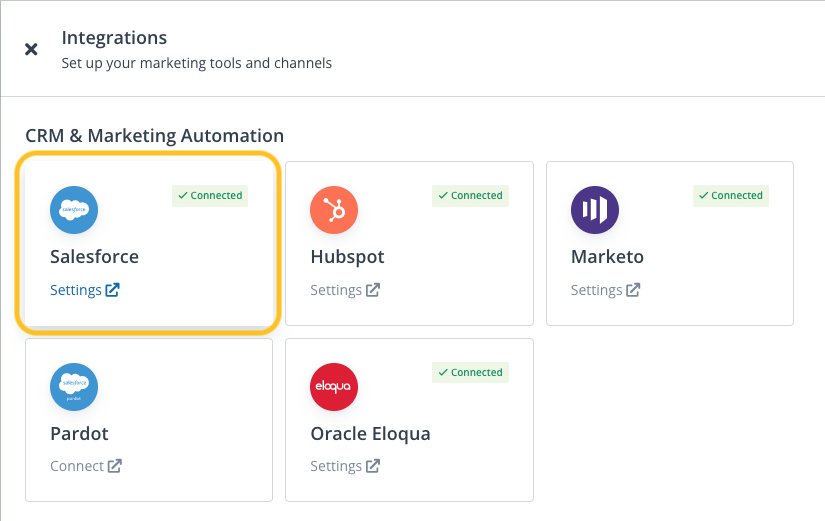The height and width of the screenshot is (521, 825).
Task: Click the Hubspot Connected status badge
Action: click(x=470, y=196)
